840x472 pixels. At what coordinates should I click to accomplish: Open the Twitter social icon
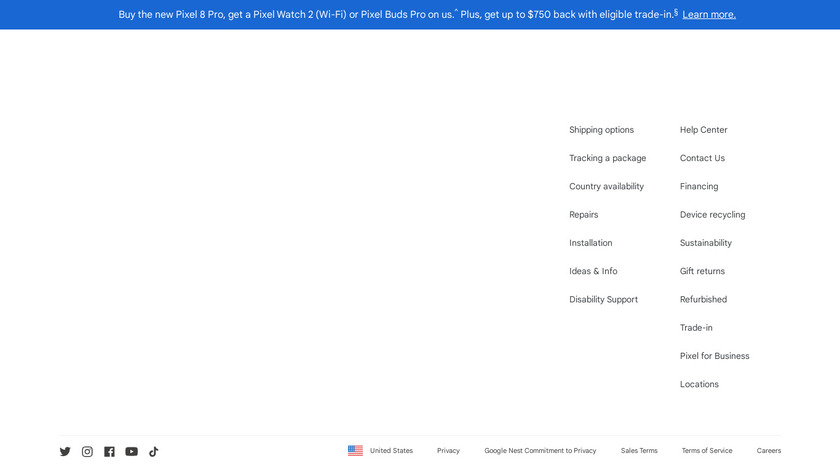(65, 451)
